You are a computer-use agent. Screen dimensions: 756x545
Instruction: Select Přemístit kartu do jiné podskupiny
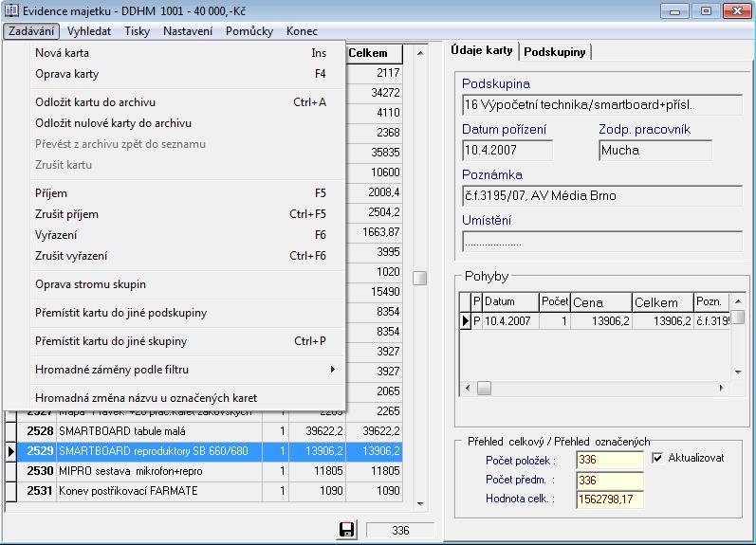(188, 313)
